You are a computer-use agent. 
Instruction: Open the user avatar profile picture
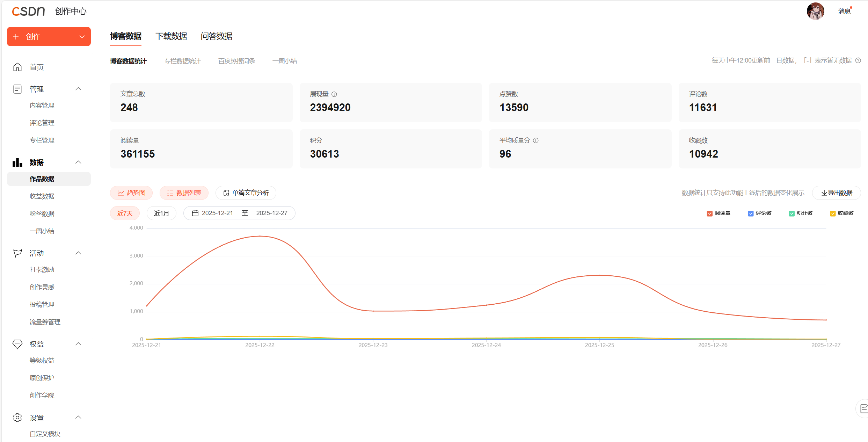tap(815, 11)
